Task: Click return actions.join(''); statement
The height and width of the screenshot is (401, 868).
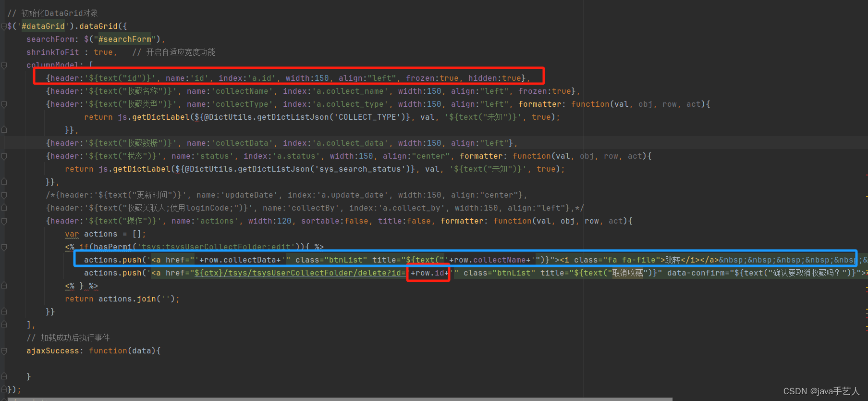Action: point(122,299)
